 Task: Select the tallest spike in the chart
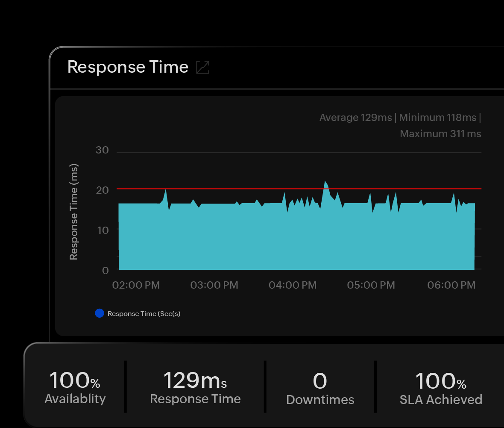click(326, 183)
